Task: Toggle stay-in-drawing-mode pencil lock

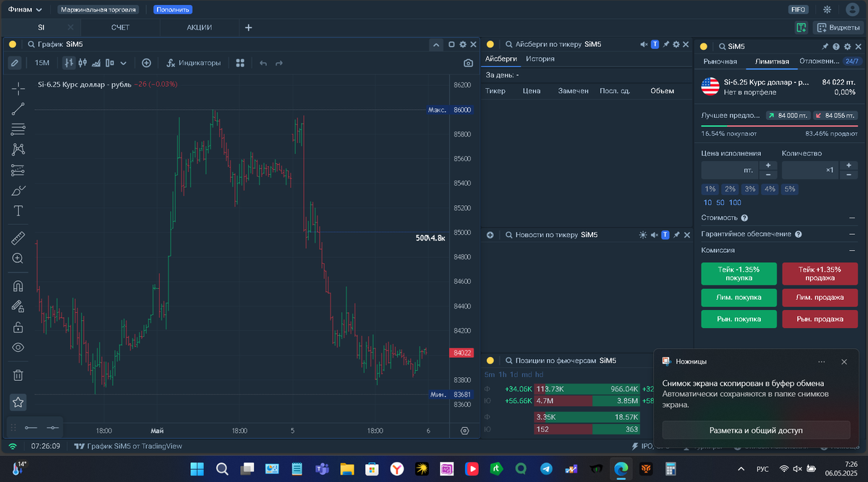Action: [18, 306]
